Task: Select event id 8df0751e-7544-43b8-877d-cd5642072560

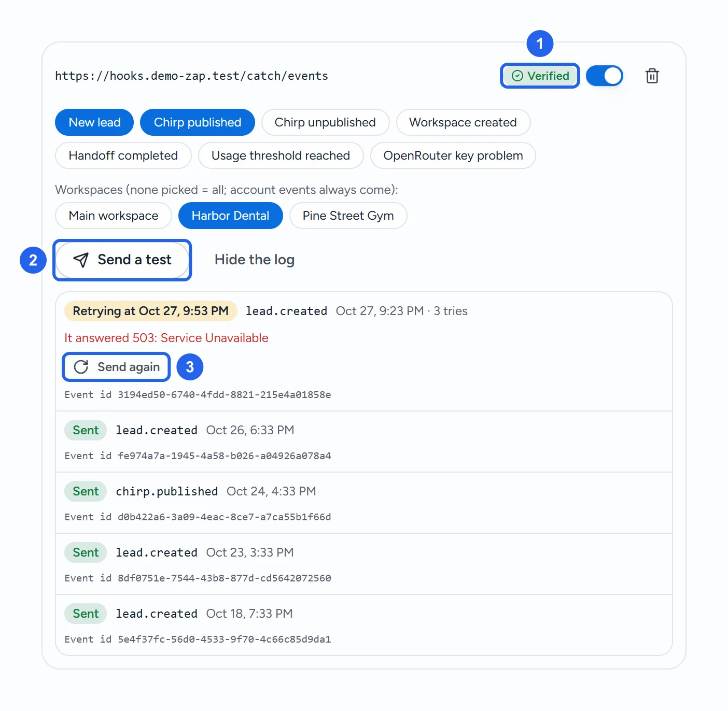Action: (x=198, y=578)
